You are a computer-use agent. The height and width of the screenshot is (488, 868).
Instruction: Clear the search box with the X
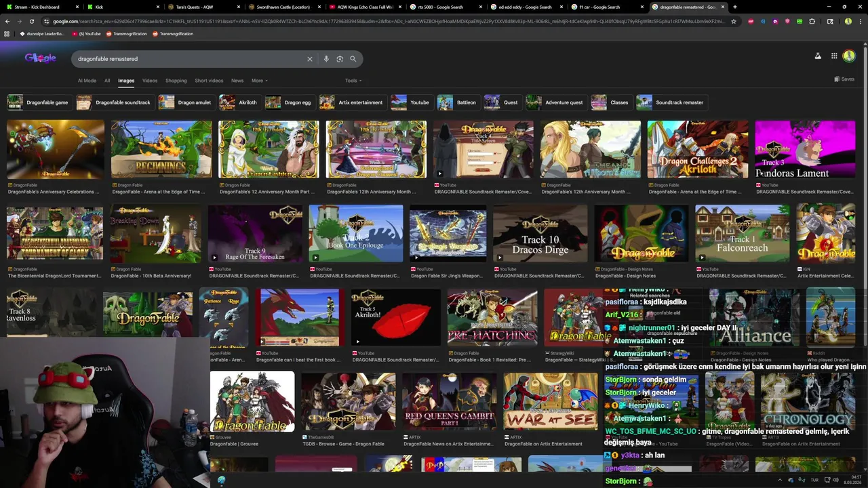[x=310, y=59]
